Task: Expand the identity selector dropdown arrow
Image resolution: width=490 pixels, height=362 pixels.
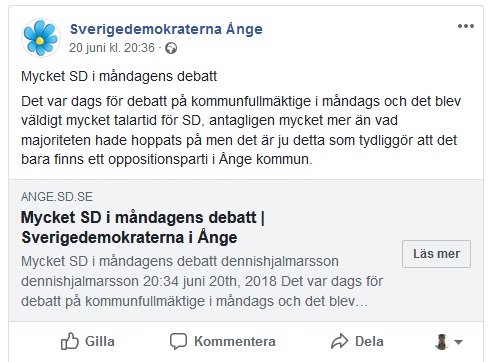Action: [459, 342]
